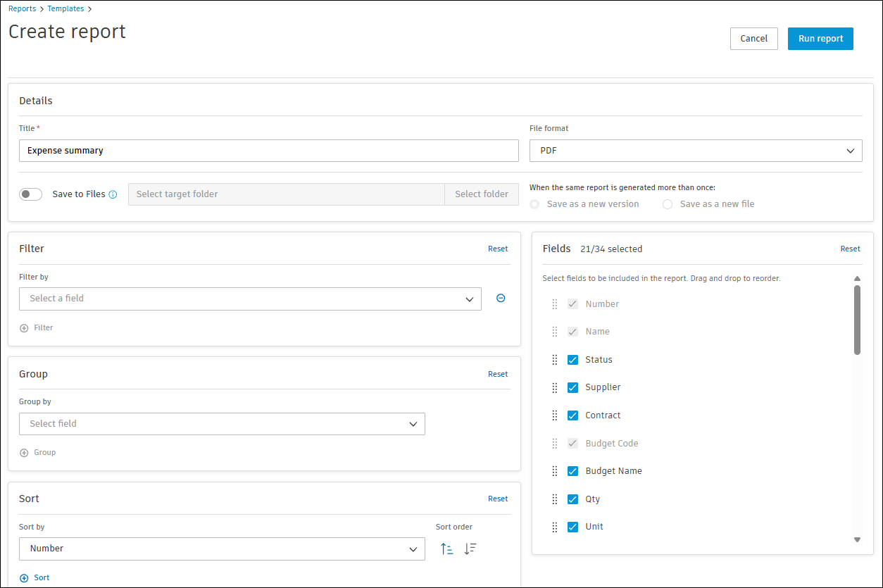This screenshot has width=883, height=588.
Task: Add another sort via Sort label
Action: (x=42, y=578)
